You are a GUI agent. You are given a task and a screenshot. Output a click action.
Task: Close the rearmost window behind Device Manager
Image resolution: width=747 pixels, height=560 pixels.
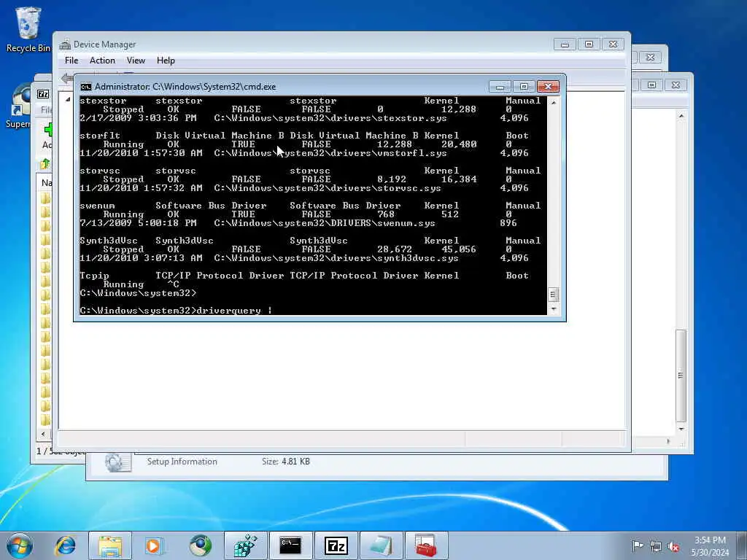coord(650,57)
